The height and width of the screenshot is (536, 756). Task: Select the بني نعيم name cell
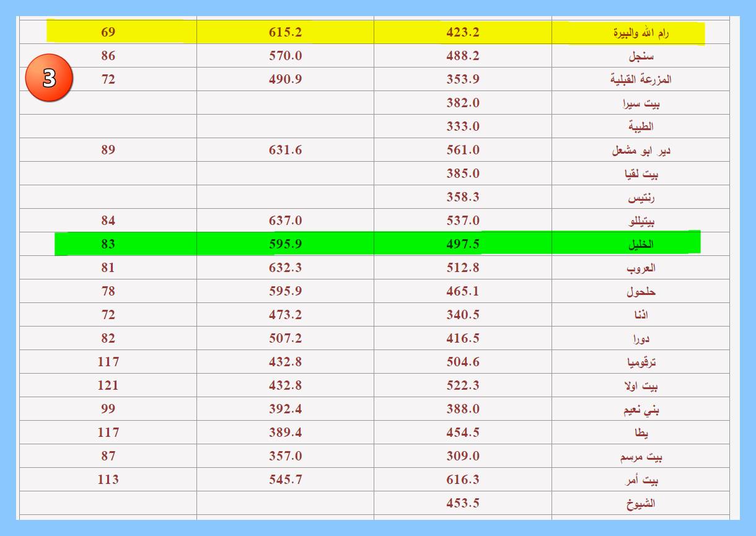[x=641, y=409]
